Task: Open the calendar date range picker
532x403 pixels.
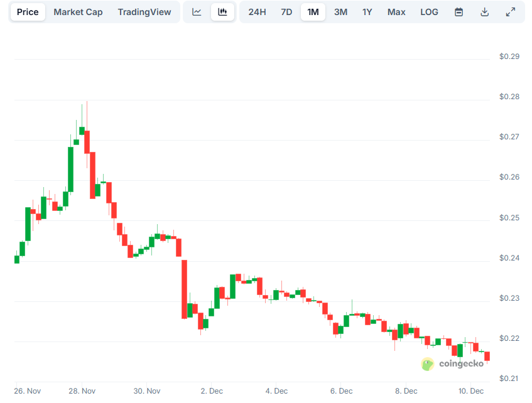Action: tap(459, 12)
